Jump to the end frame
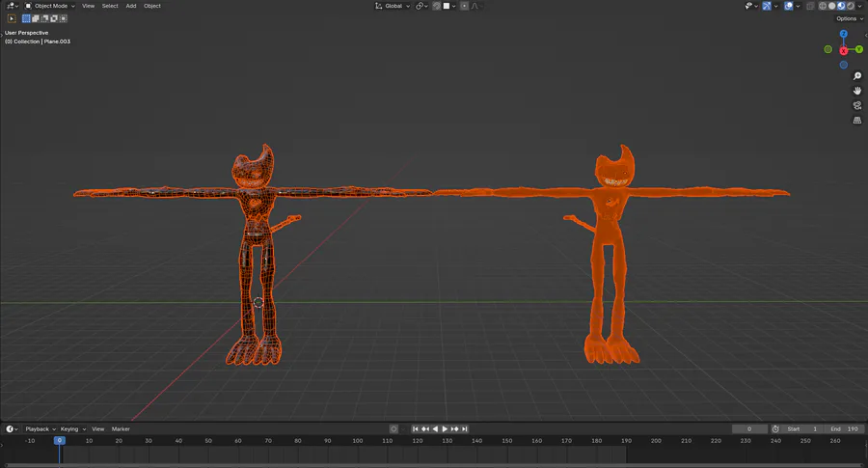 465,428
